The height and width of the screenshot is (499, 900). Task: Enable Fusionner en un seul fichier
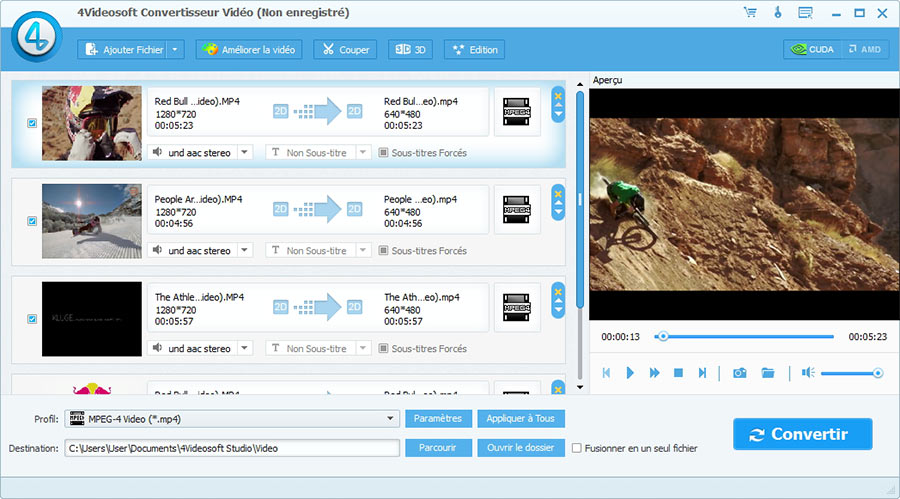click(x=577, y=448)
